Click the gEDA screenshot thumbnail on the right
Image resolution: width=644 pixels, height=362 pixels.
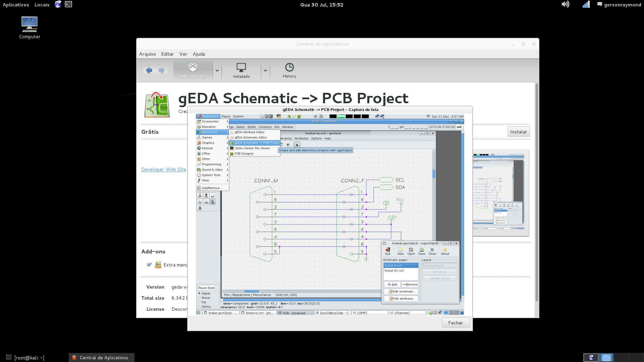coord(501,193)
